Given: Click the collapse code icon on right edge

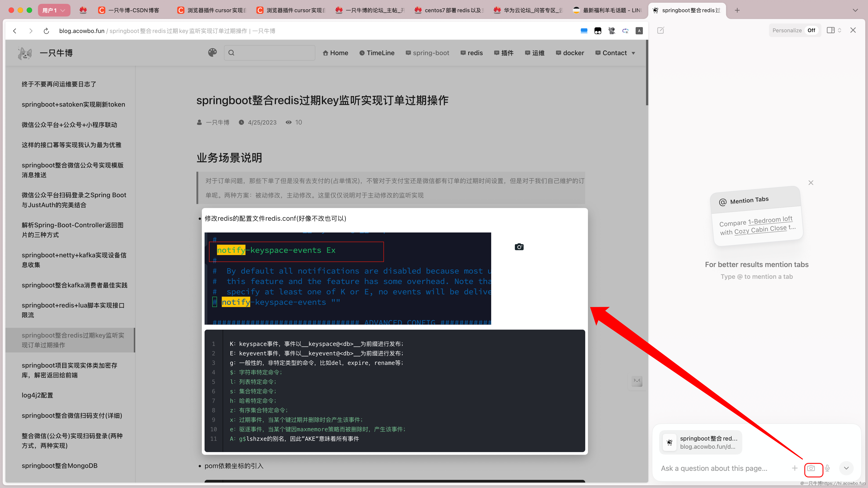Looking at the screenshot, I should tap(637, 381).
